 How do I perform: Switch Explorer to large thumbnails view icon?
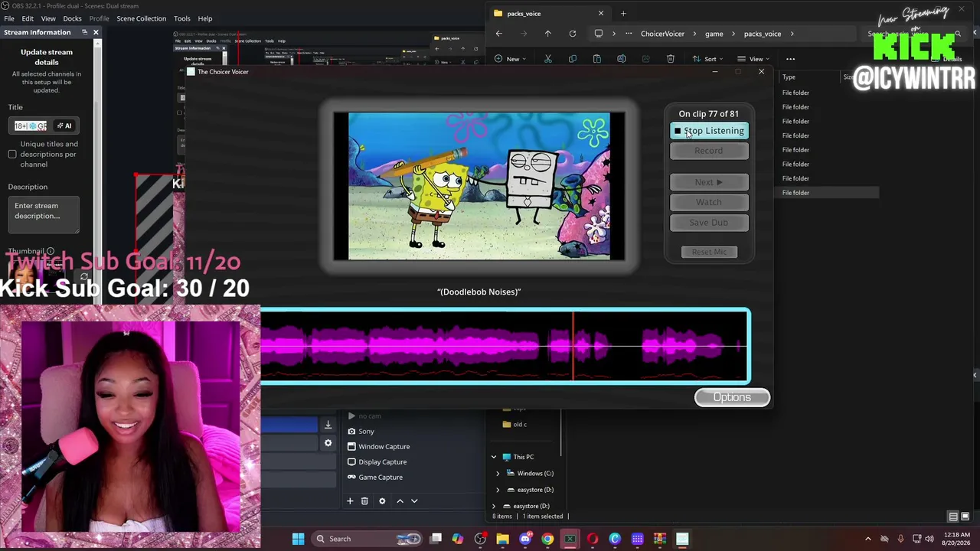point(965,517)
